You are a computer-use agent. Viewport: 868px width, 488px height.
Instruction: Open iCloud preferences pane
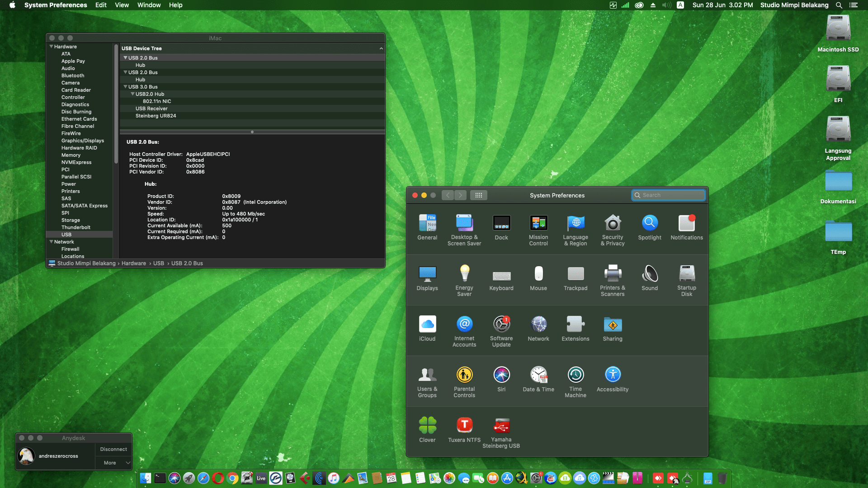(427, 328)
